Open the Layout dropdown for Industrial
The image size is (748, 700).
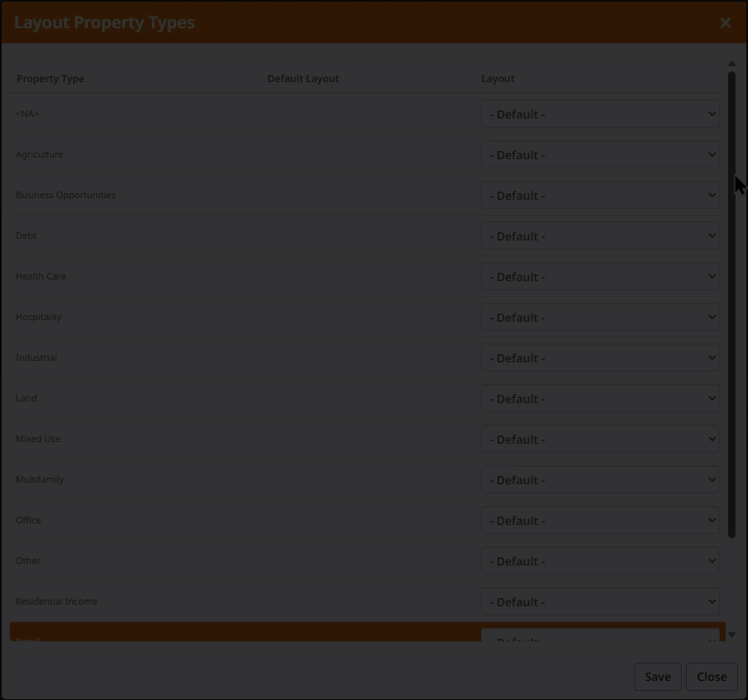point(600,357)
